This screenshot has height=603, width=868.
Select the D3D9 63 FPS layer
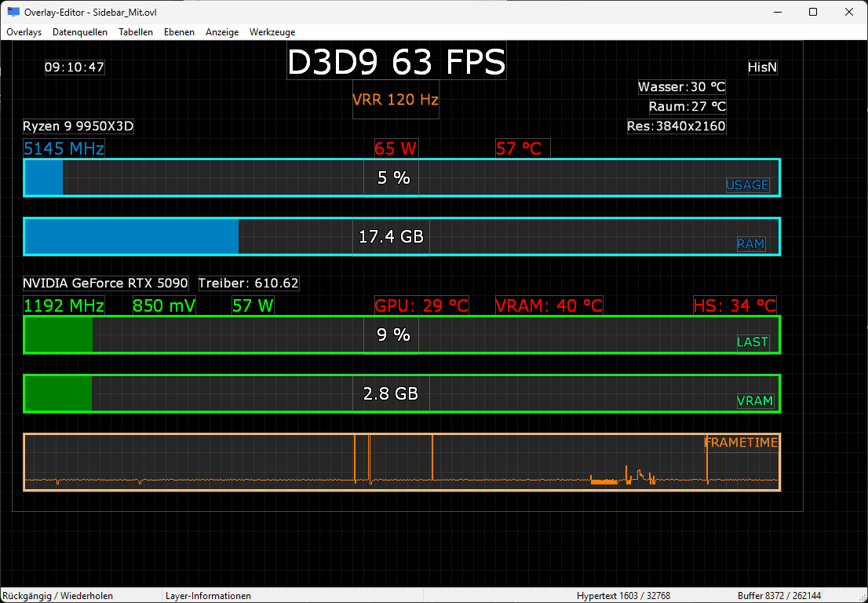tap(396, 62)
